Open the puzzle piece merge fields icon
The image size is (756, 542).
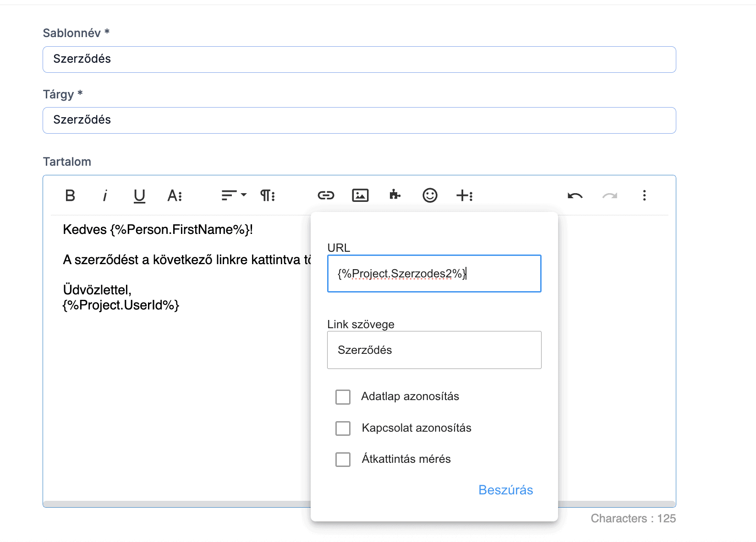pos(394,195)
